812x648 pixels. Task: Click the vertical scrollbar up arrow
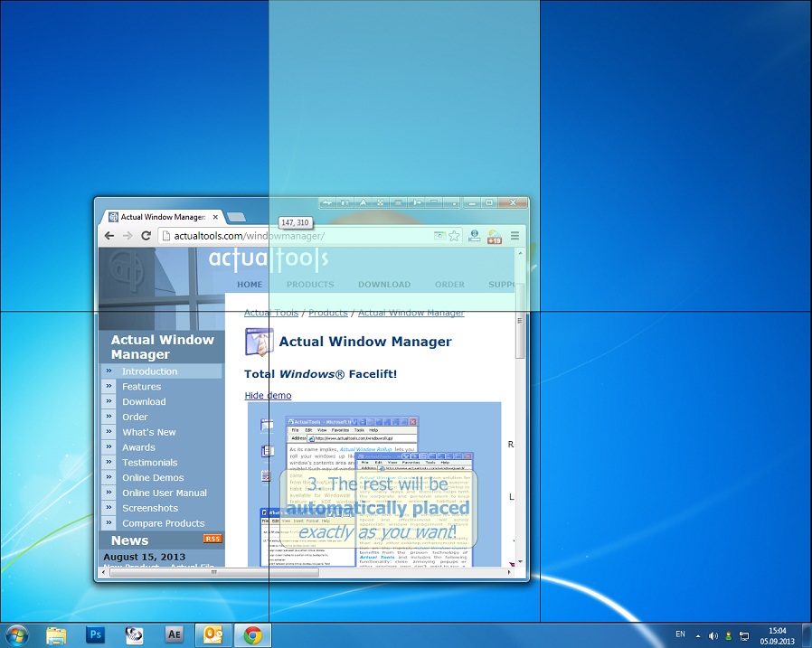(520, 253)
